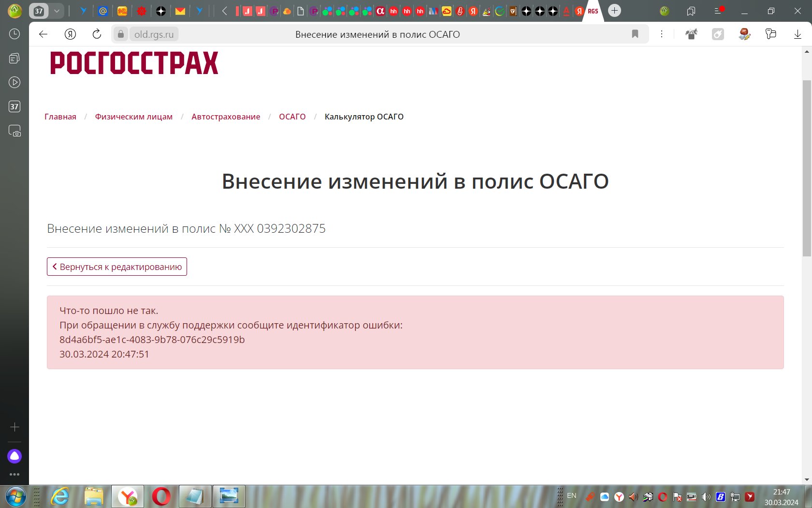The image size is (812, 508).
Task: Switch to the pinned Mail.ru @ tab
Action: click(x=103, y=11)
